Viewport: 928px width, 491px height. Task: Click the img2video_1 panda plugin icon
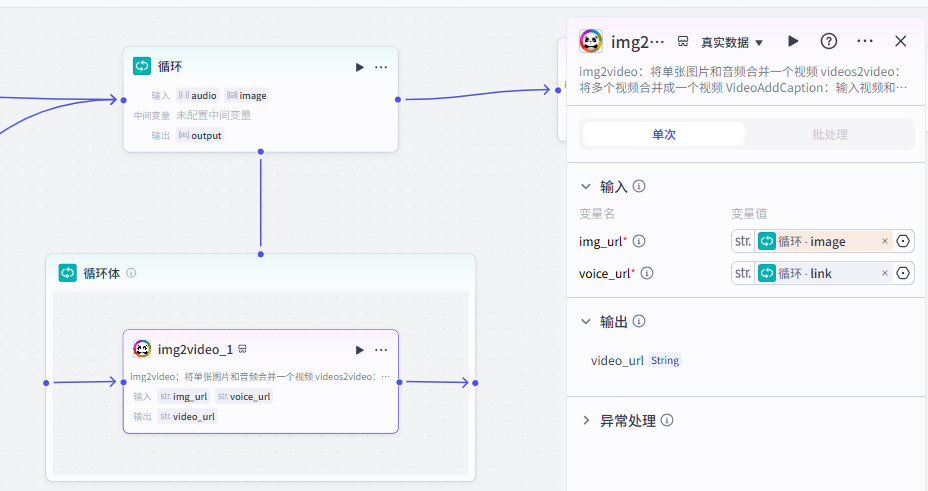(142, 349)
